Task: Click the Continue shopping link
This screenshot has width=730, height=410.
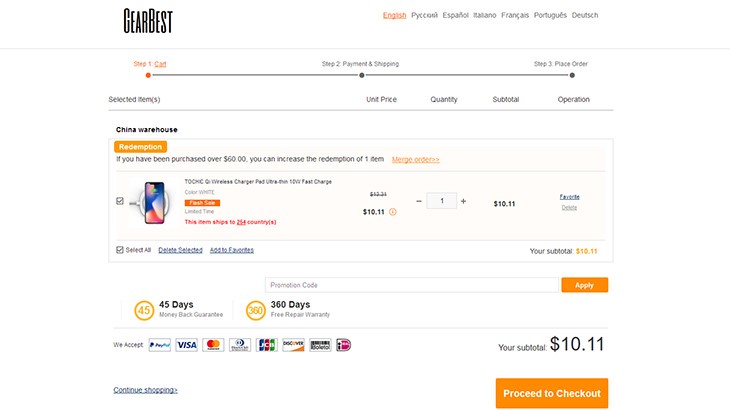Action: (146, 389)
